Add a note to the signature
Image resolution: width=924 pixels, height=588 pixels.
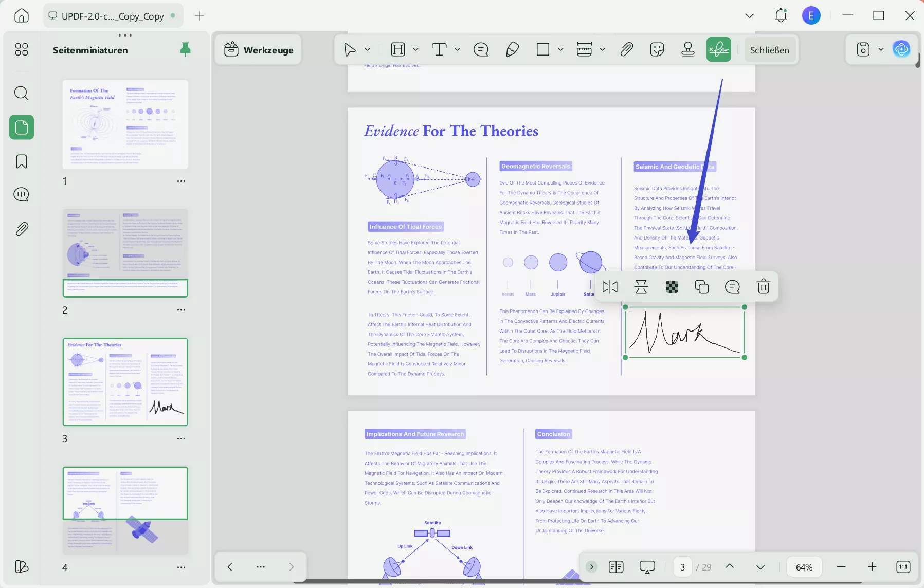coord(732,287)
